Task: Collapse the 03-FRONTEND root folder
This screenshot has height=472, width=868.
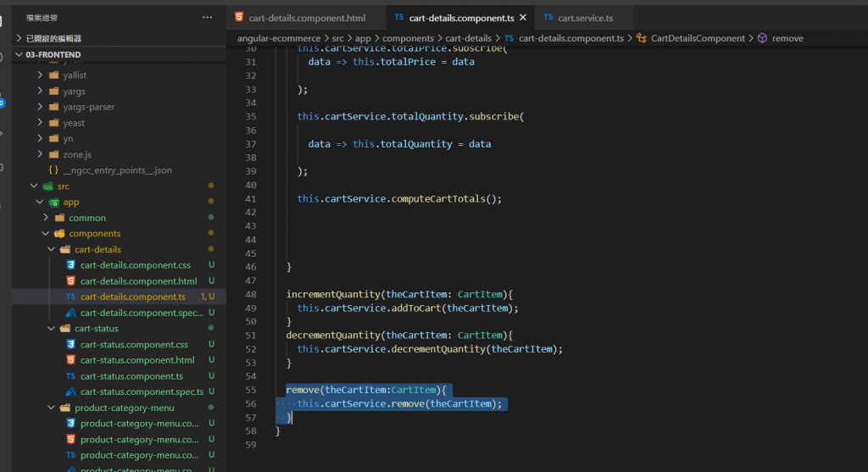Action: click(x=19, y=54)
